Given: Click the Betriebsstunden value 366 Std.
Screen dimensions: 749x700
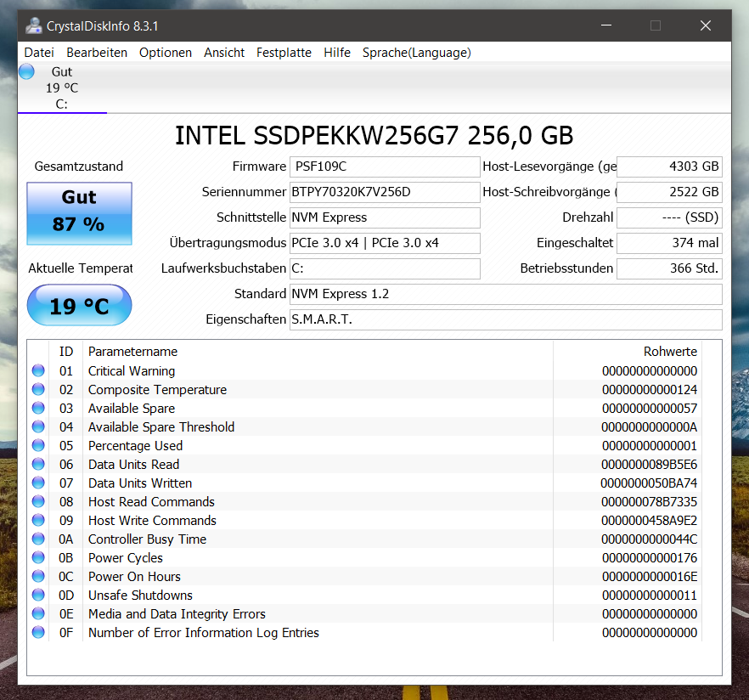Looking at the screenshot, I should tap(669, 268).
